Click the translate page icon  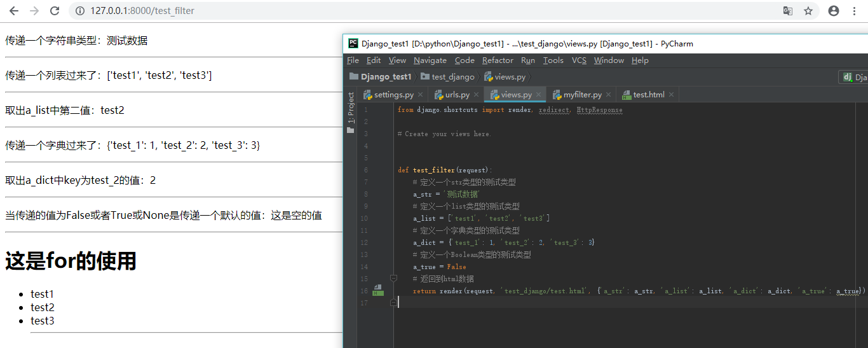point(788,11)
